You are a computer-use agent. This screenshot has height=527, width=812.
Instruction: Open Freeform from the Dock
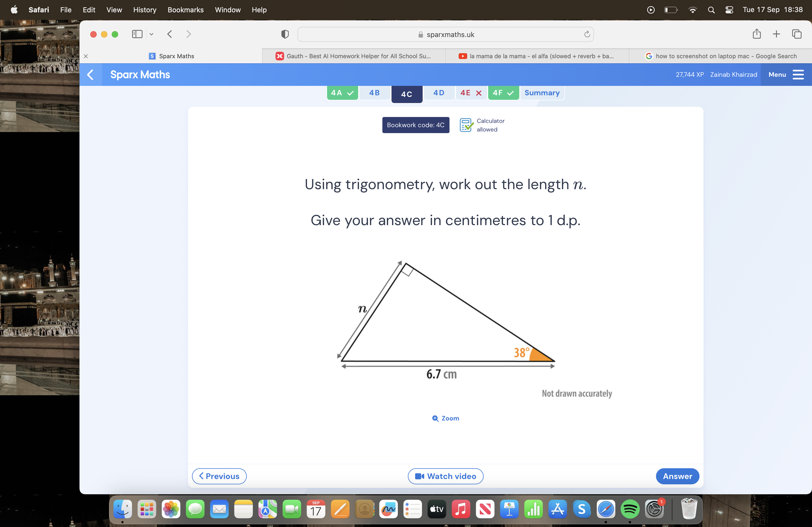point(389,509)
